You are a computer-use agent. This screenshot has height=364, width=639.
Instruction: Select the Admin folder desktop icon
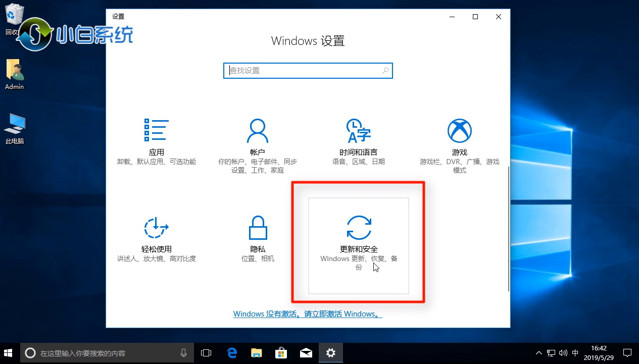[15, 75]
